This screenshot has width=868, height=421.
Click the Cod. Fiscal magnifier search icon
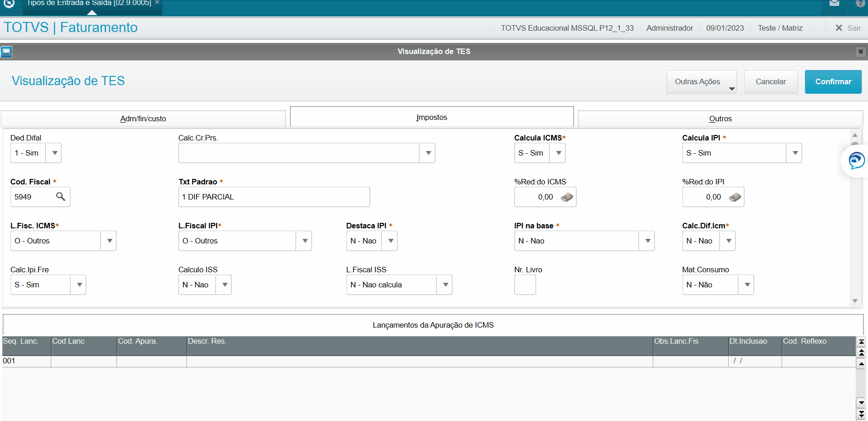60,197
